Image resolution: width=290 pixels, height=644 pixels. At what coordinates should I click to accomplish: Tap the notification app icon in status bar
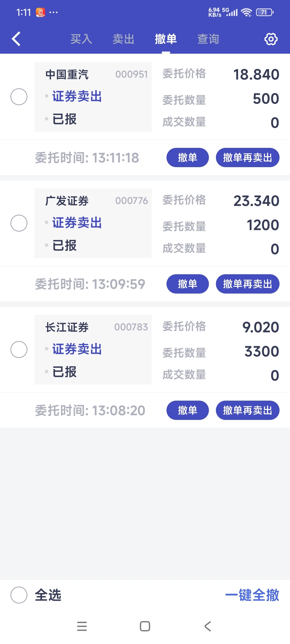tap(41, 12)
